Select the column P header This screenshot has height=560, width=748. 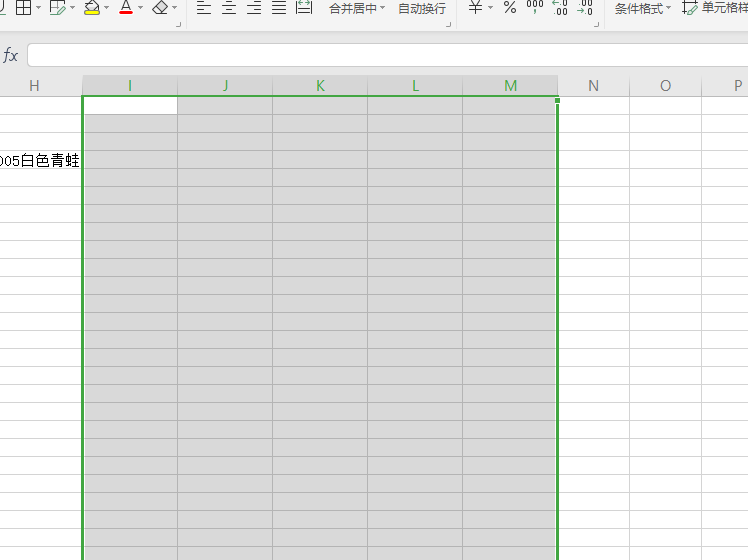coord(725,86)
